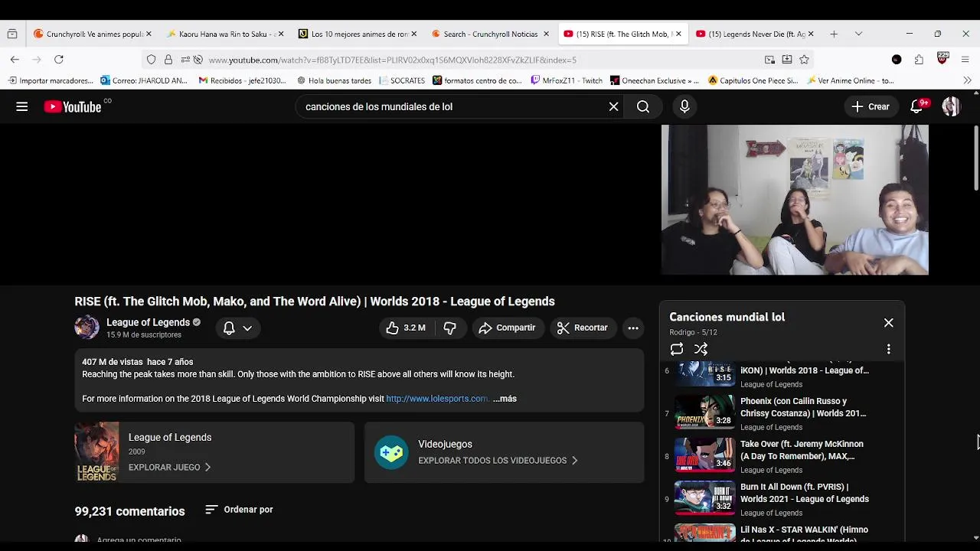The width and height of the screenshot is (980, 551).
Task: Play playlist item six, Worlds 2018 iKON
Action: pyautogui.click(x=781, y=375)
